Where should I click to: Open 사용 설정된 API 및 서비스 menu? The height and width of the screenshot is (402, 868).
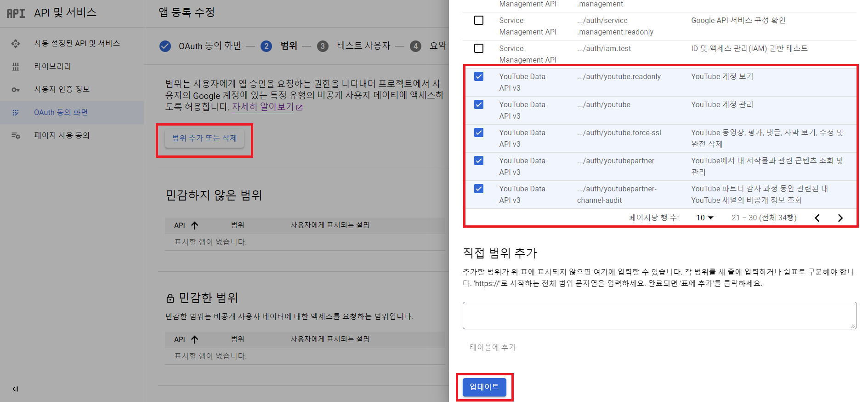pos(77,43)
